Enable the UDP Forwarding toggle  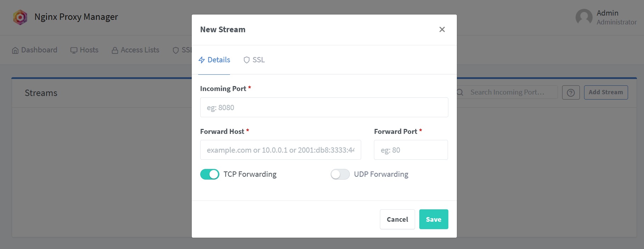[x=340, y=174]
